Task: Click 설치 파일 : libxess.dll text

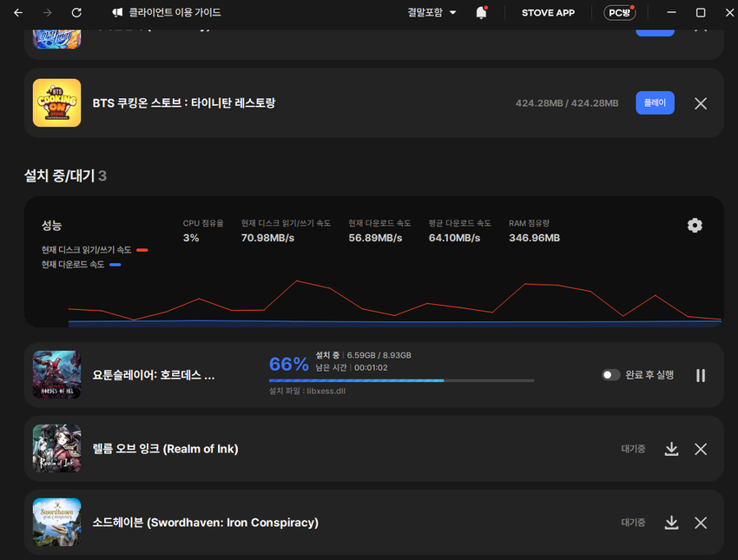Action: point(306,391)
